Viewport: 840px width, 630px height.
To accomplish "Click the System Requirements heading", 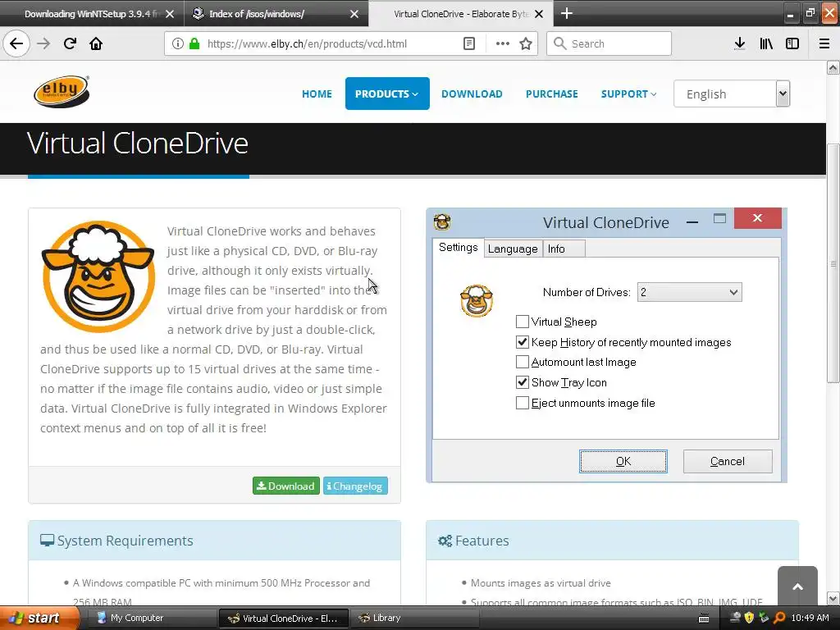I will click(125, 541).
